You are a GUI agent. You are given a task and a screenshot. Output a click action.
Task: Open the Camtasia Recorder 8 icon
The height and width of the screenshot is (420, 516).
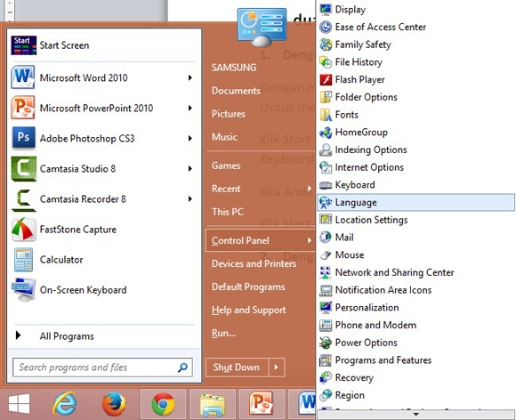23,199
